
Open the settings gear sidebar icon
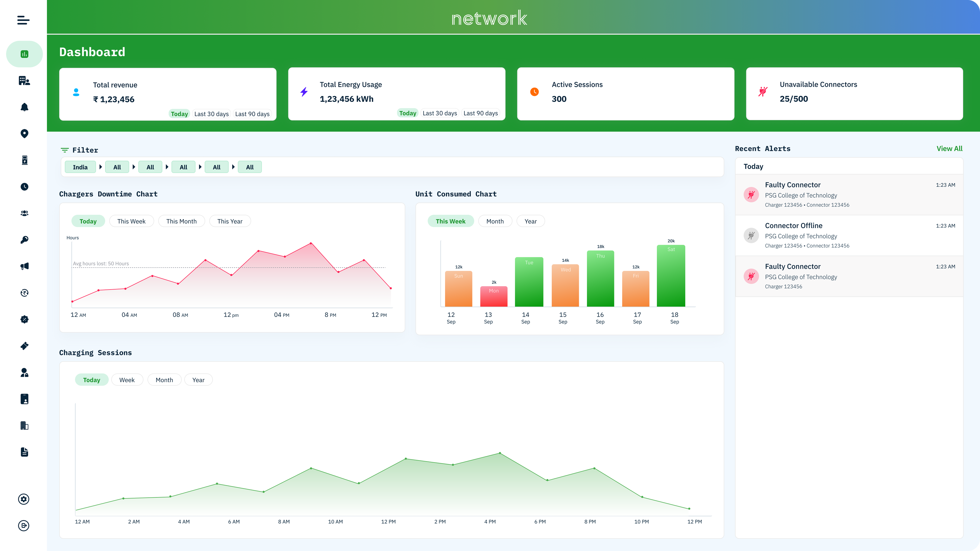click(x=24, y=499)
